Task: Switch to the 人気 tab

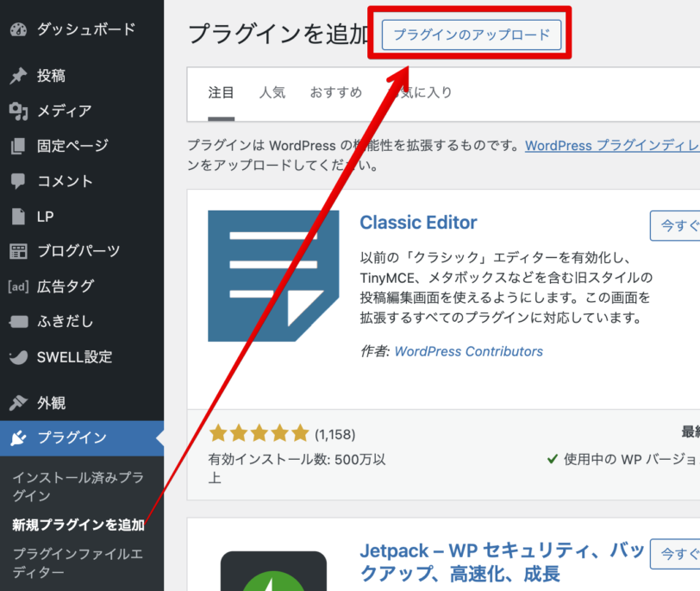Action: 272,92
